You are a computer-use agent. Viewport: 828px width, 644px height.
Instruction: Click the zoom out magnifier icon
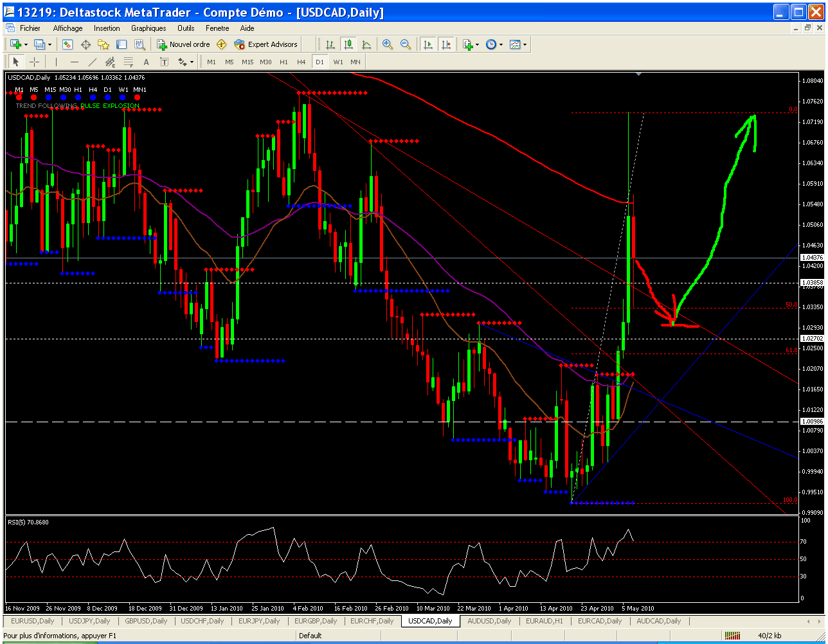[406, 44]
